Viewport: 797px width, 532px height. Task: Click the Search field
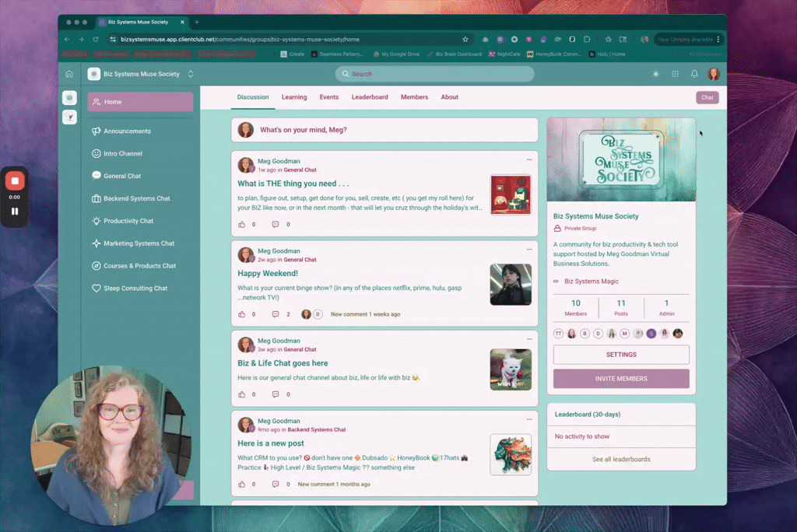[434, 74]
